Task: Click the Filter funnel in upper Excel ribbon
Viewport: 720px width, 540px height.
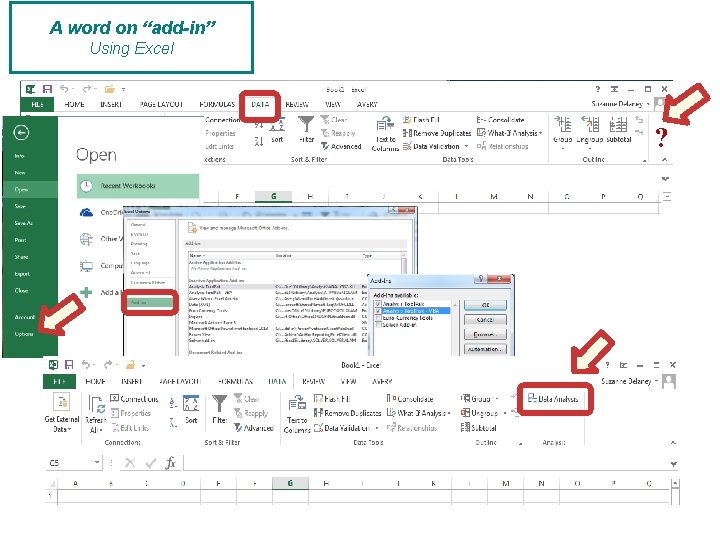Action: (306, 129)
